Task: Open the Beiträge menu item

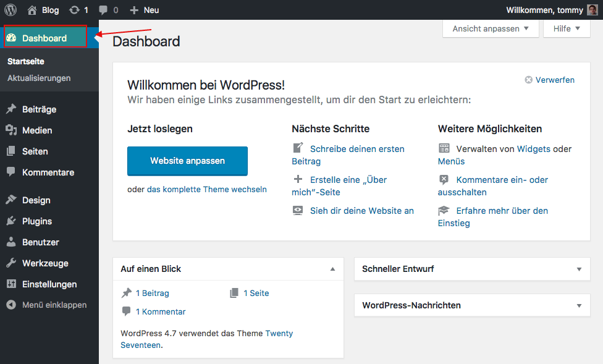Action: coord(39,109)
